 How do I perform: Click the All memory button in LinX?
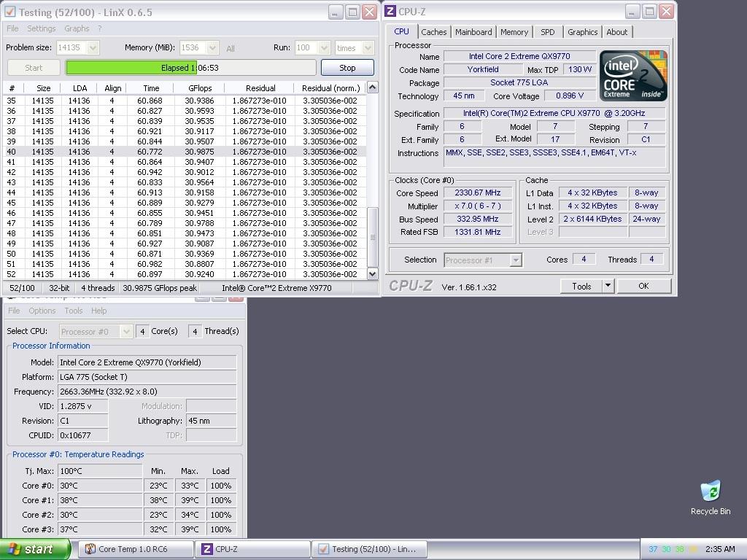tap(231, 48)
